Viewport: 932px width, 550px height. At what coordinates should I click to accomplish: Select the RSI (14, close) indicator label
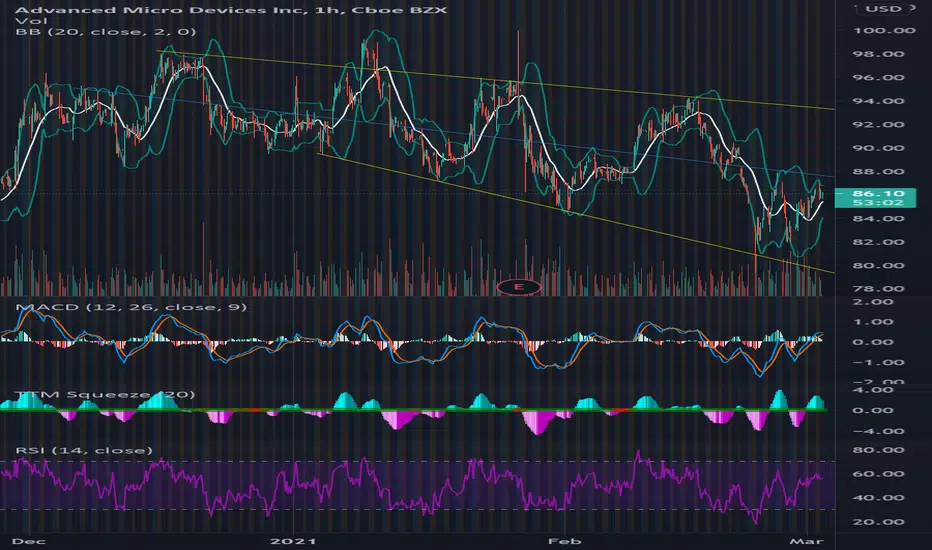(84, 450)
